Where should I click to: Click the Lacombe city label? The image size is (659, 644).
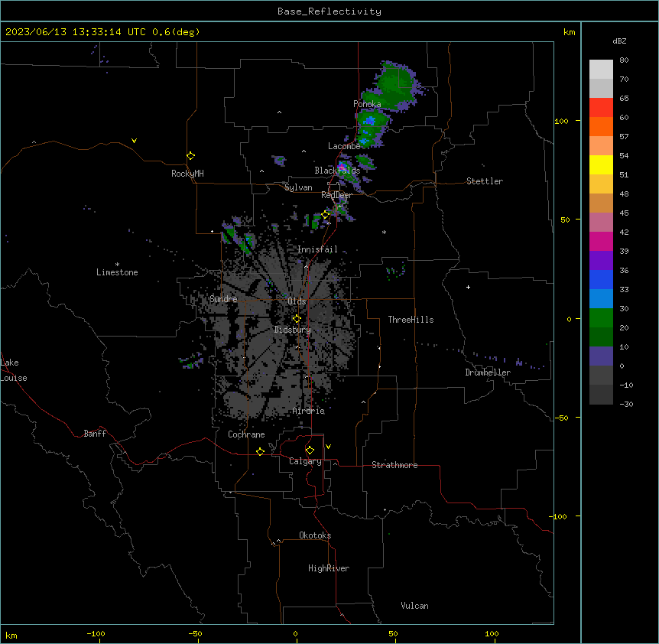point(344,146)
